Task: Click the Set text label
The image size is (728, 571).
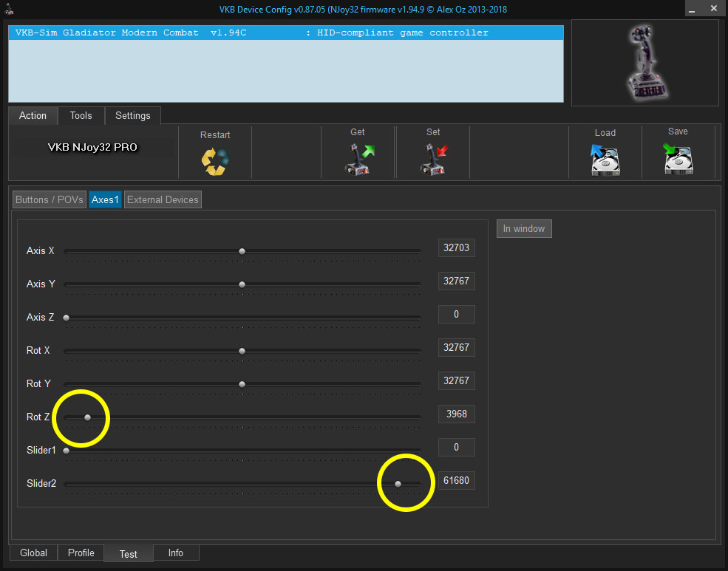Action: click(433, 132)
